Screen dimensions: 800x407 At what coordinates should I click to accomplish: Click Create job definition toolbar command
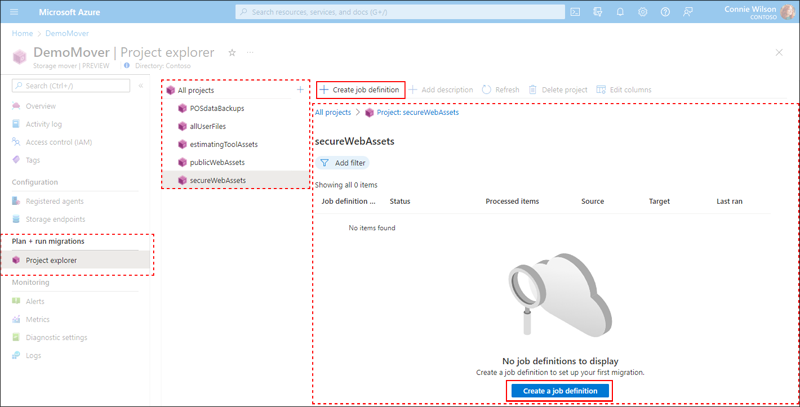point(360,90)
